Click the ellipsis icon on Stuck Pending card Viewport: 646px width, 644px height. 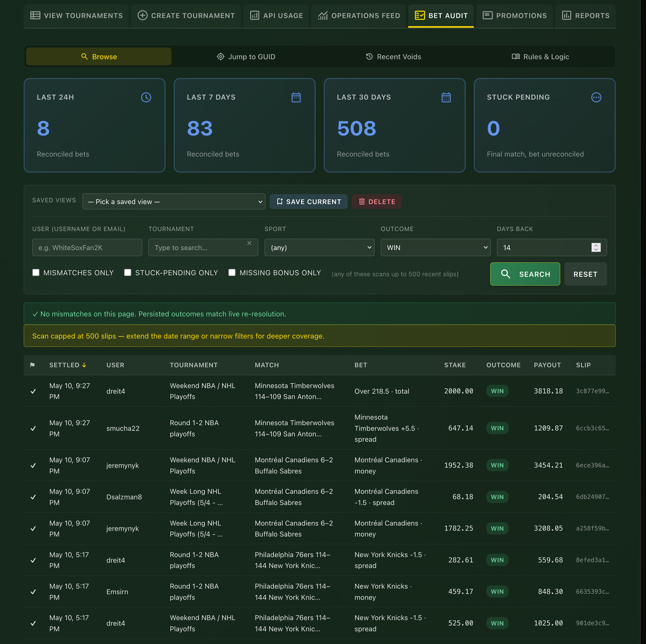(x=596, y=97)
